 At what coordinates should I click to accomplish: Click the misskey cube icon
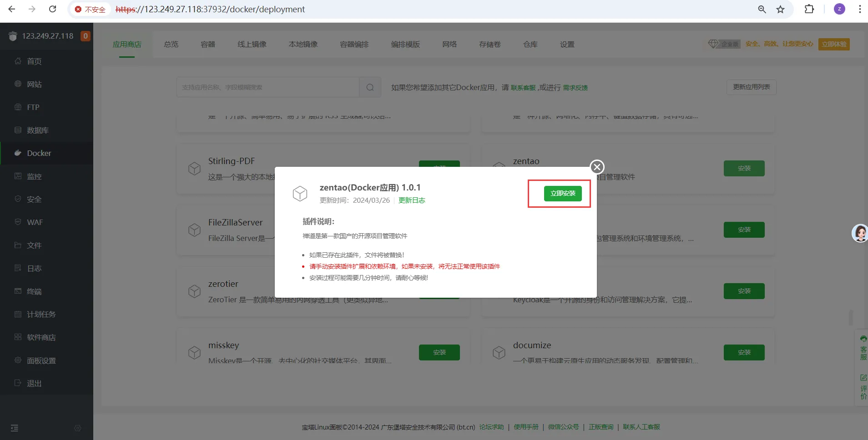(195, 353)
